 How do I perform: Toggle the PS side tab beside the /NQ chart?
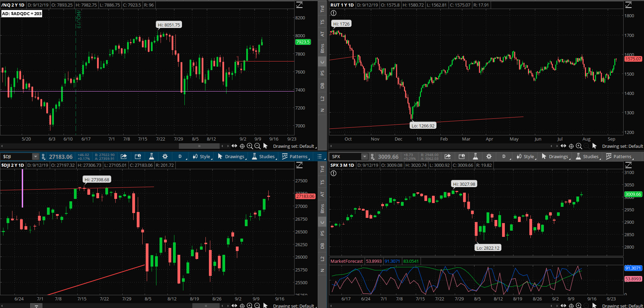pos(322,73)
